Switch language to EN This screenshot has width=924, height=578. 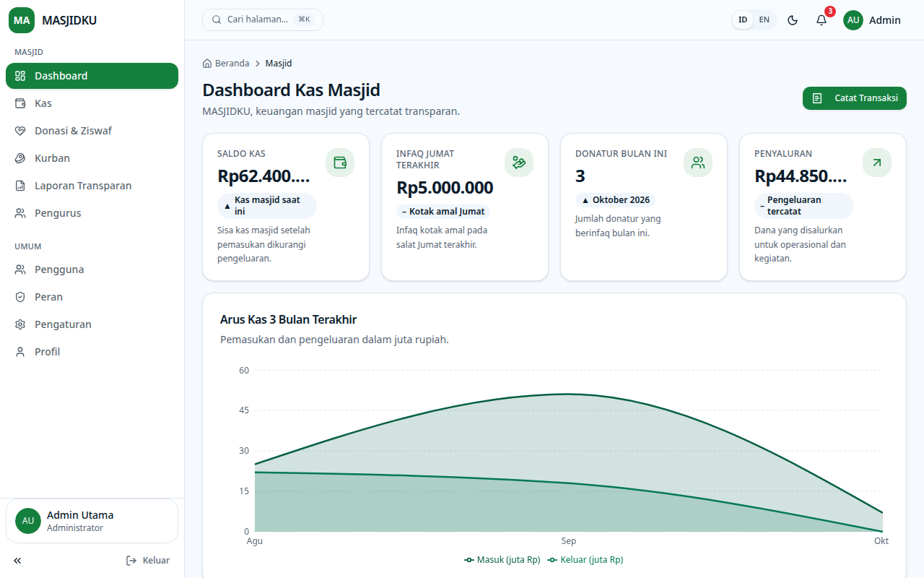click(764, 20)
